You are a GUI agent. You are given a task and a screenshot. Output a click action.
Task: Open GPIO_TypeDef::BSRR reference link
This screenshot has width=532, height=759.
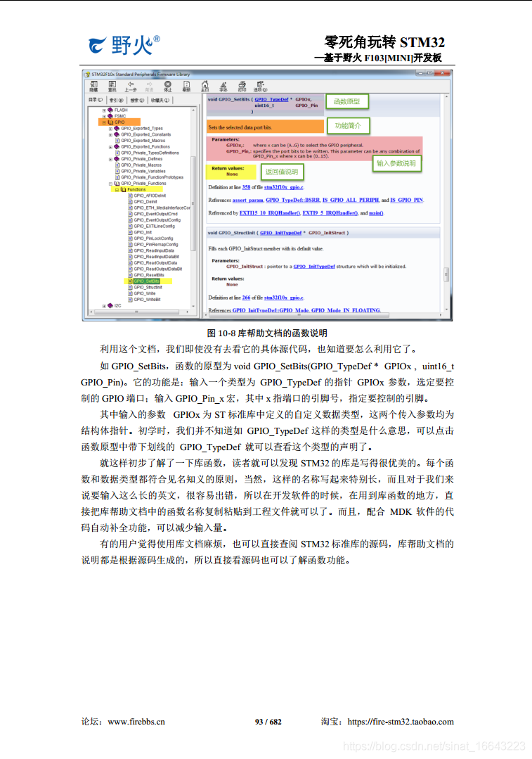(x=292, y=200)
